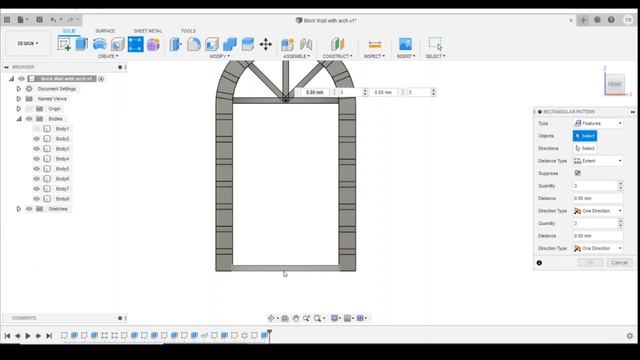This screenshot has height=360, width=640.
Task: Select the Insert Image tool
Action: pyautogui.click(x=405, y=44)
